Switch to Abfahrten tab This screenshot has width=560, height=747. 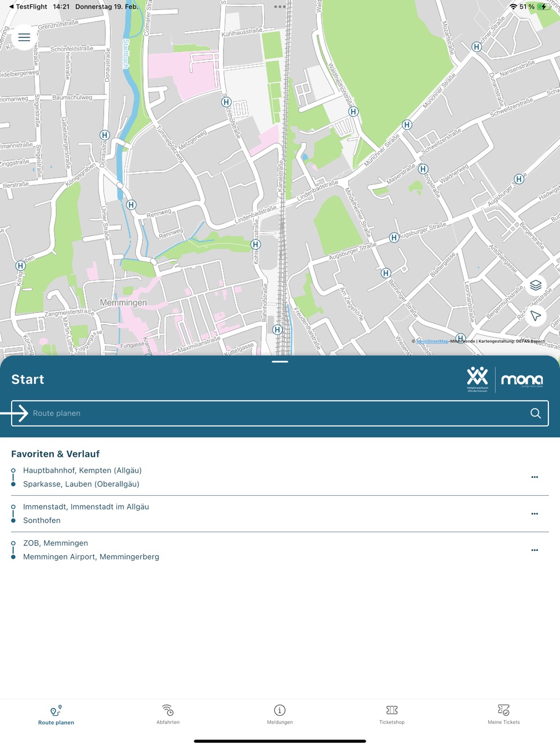(168, 715)
